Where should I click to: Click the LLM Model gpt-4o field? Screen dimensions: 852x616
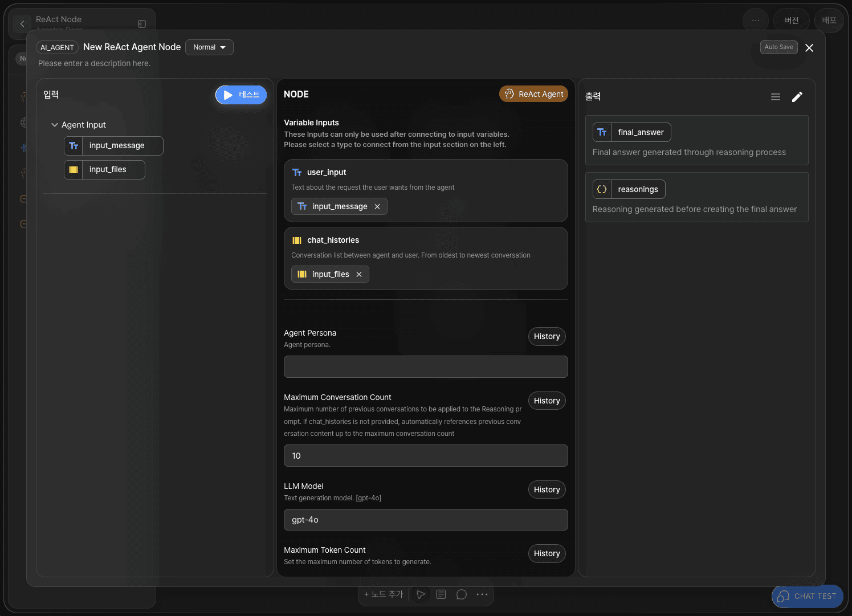[426, 520]
